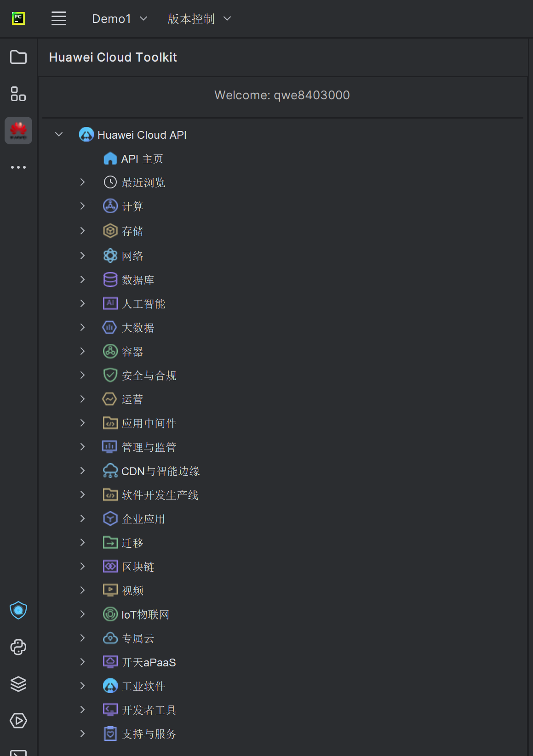Click the 视频 player icon

(110, 591)
